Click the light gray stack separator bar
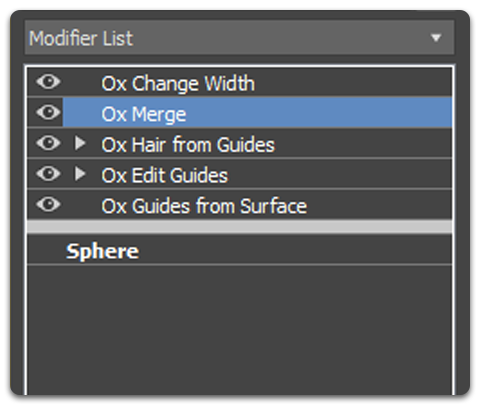480x405 pixels. tap(239, 227)
